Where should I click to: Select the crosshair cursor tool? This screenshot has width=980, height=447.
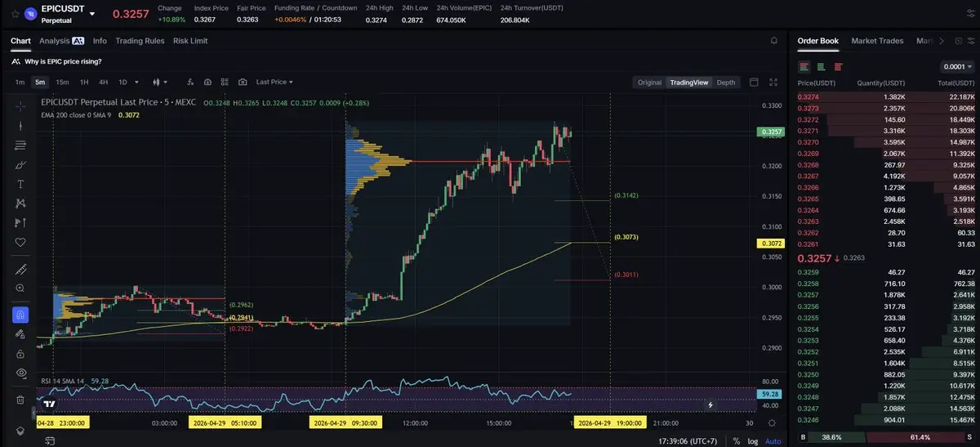20,105
